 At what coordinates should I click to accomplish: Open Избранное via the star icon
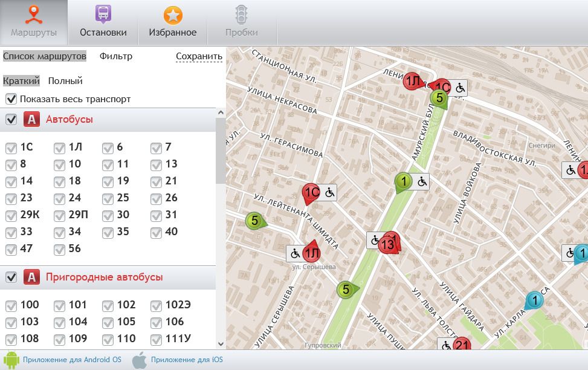click(173, 15)
